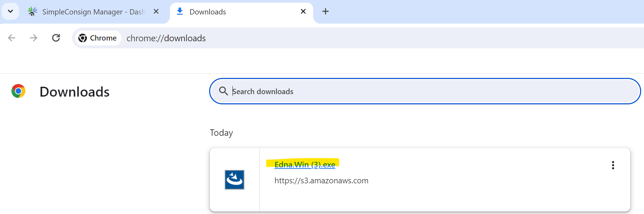Open more actions menu for Edna.Win download
Viewport: 644px width, 214px height.
point(613,165)
